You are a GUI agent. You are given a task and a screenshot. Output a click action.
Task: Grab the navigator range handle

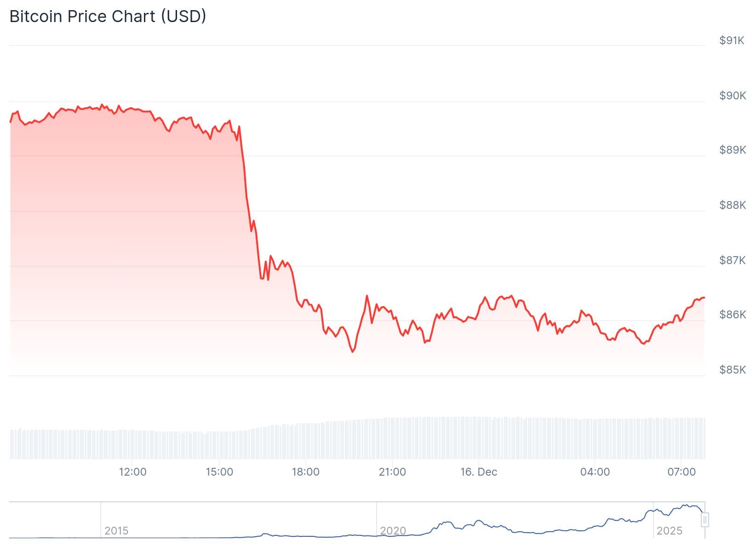[x=704, y=520]
